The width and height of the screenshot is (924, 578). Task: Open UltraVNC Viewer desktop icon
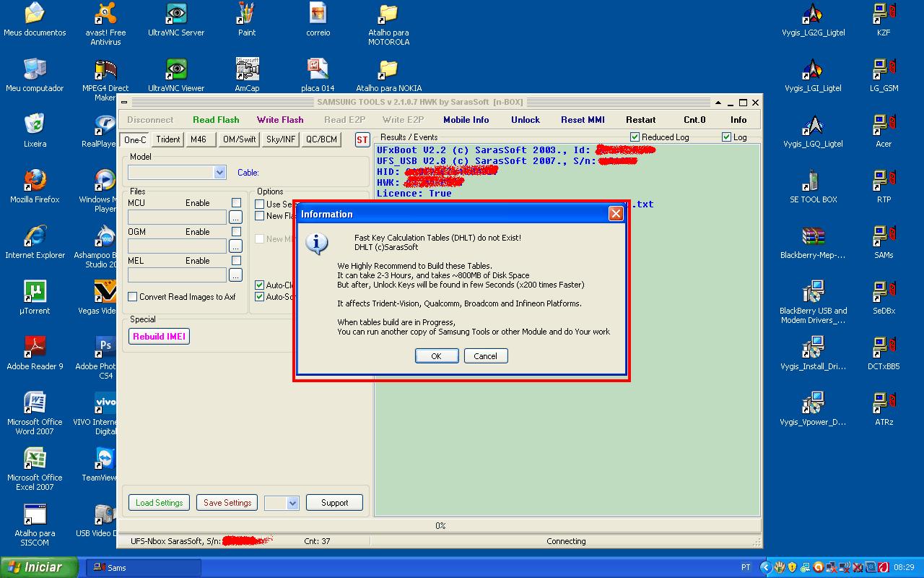pyautogui.click(x=176, y=75)
